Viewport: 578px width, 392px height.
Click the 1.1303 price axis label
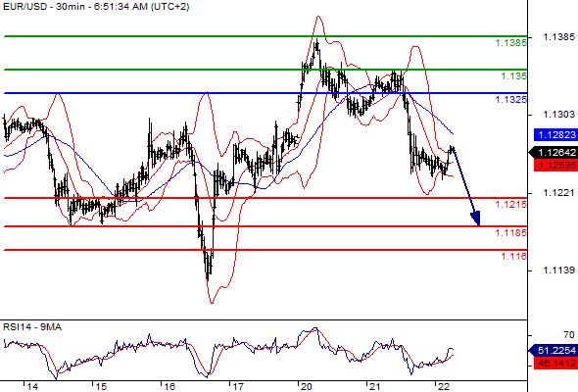(558, 115)
